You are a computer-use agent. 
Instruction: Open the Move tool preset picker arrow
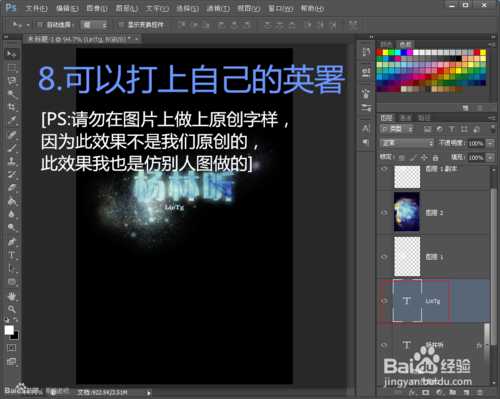[x=28, y=25]
